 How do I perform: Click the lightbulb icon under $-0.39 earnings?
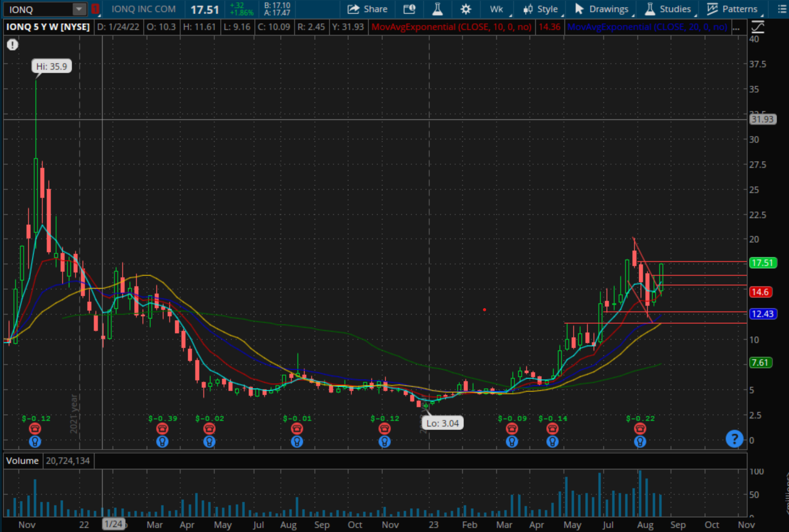(162, 442)
